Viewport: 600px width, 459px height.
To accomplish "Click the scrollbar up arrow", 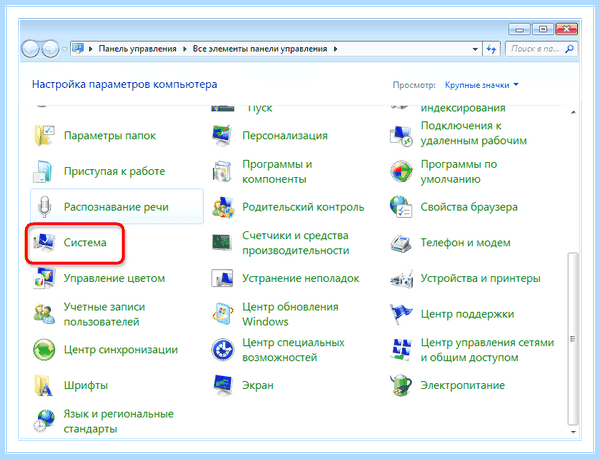I will point(573,112).
